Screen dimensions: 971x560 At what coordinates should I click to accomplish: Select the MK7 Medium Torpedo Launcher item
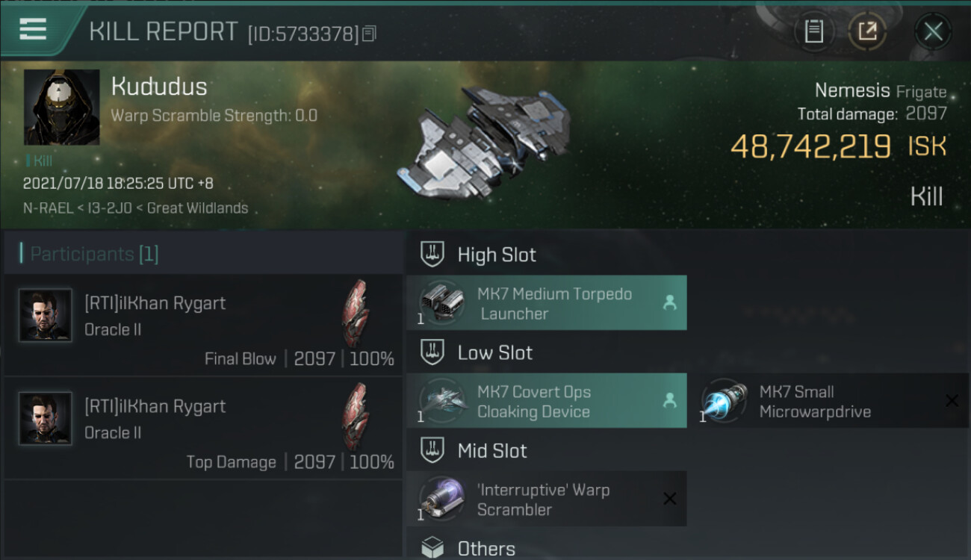[547, 303]
